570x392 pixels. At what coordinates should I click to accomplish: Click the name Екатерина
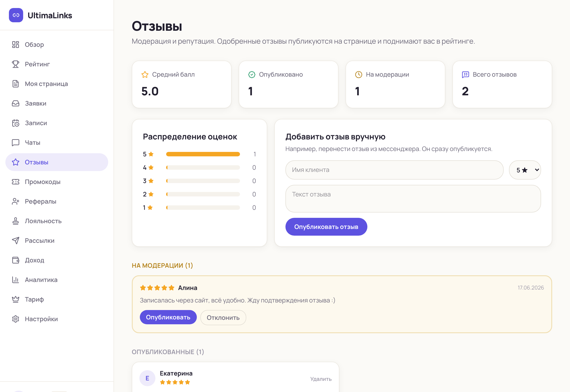(x=176, y=374)
